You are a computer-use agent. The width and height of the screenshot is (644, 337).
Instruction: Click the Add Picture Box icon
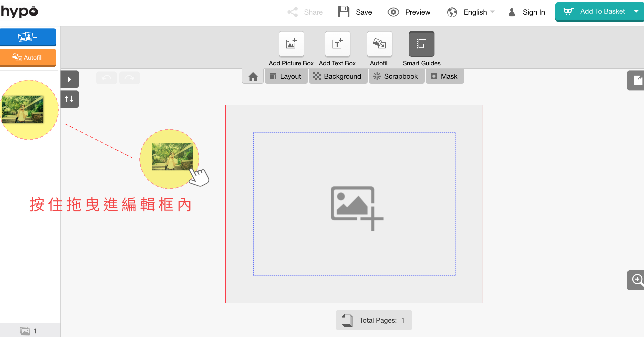[x=291, y=44]
